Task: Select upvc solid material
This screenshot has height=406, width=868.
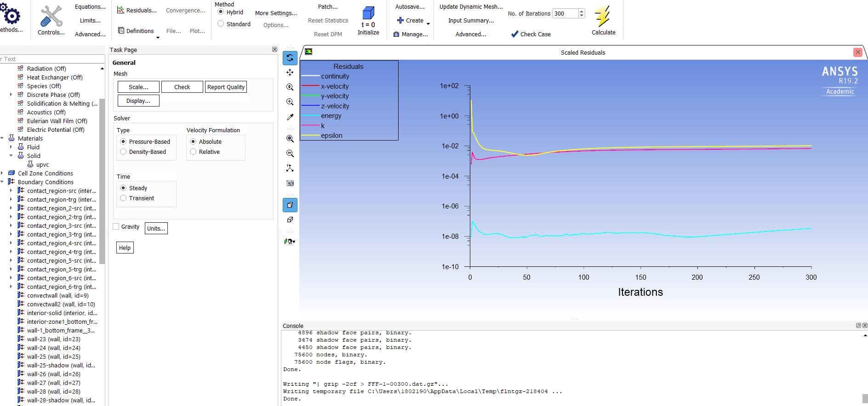Action: [42, 164]
